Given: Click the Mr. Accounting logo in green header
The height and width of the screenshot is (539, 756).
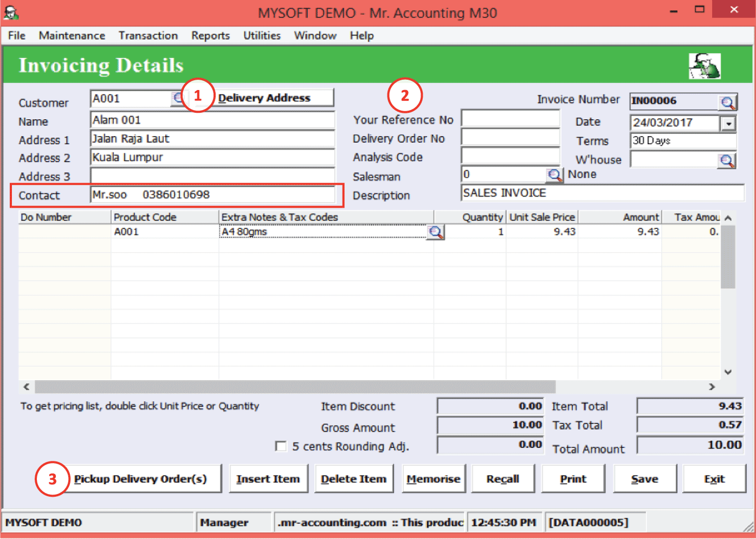Looking at the screenshot, I should (704, 66).
